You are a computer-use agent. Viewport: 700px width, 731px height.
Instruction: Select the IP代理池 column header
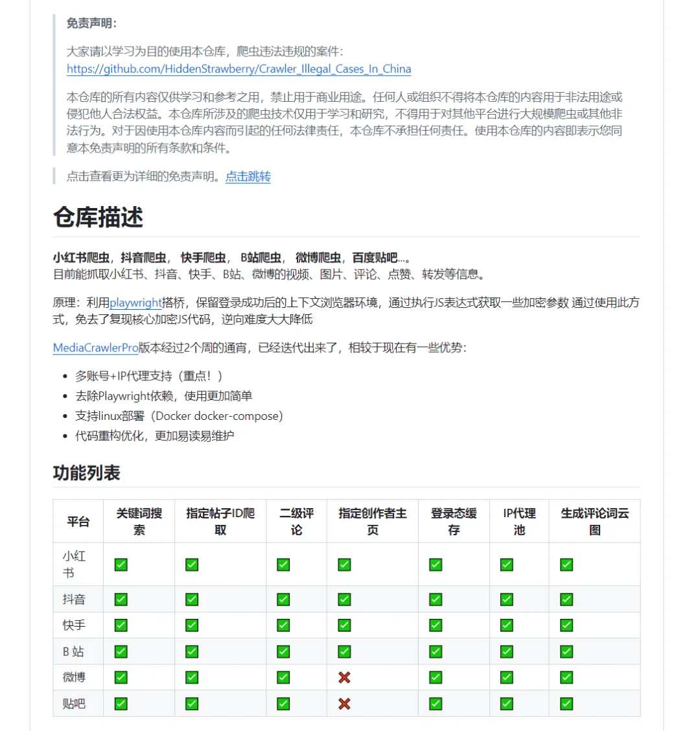tap(519, 521)
